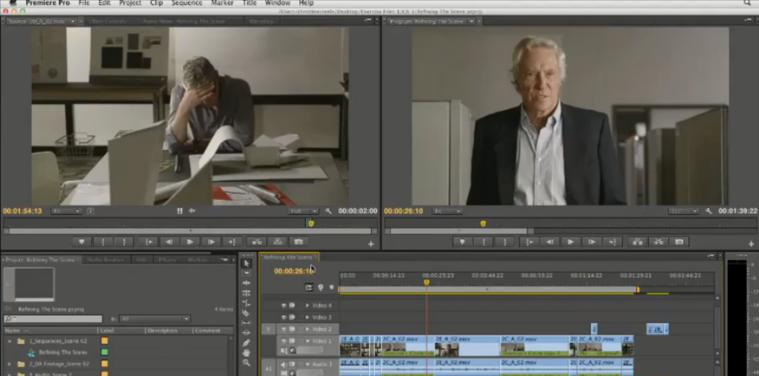Toggle the eye visibility of Video 4 track
This screenshot has width=759, height=376.
click(284, 306)
